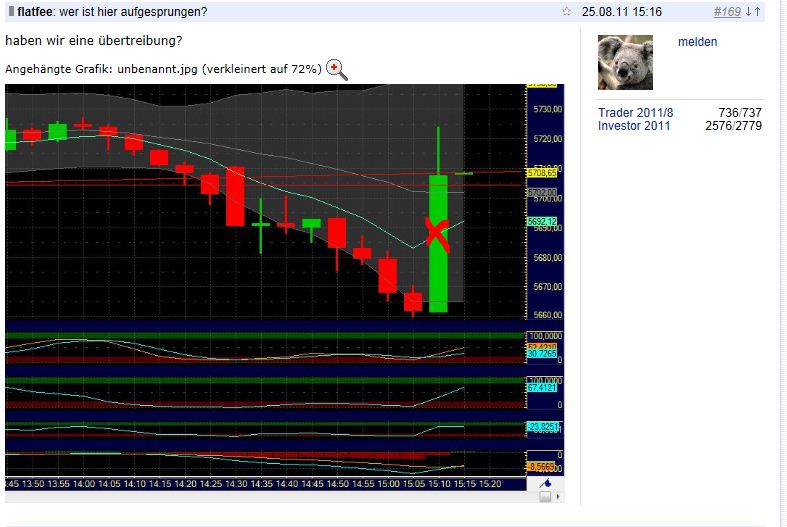Click the koala avatar picture
The image size is (787, 527).
pyautogui.click(x=625, y=62)
